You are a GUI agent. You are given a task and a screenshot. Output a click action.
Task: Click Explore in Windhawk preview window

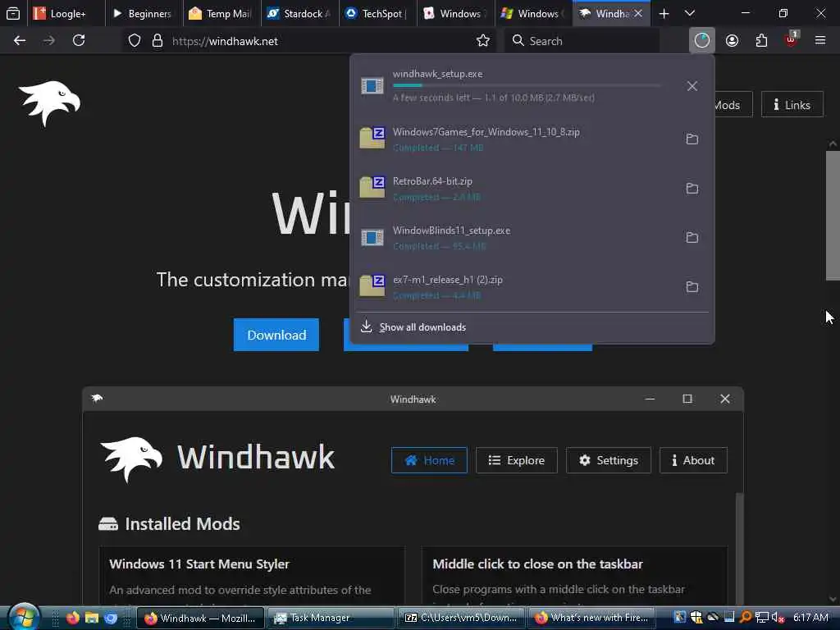517,460
